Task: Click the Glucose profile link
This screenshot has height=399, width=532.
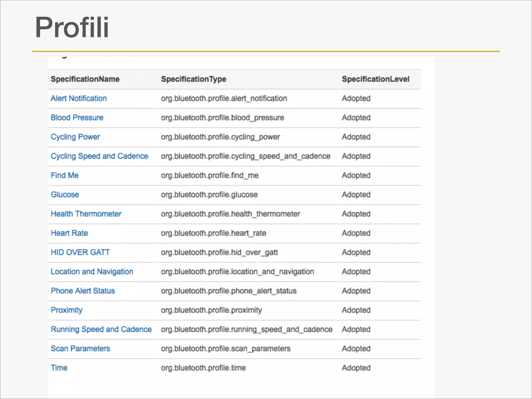Action: point(65,195)
